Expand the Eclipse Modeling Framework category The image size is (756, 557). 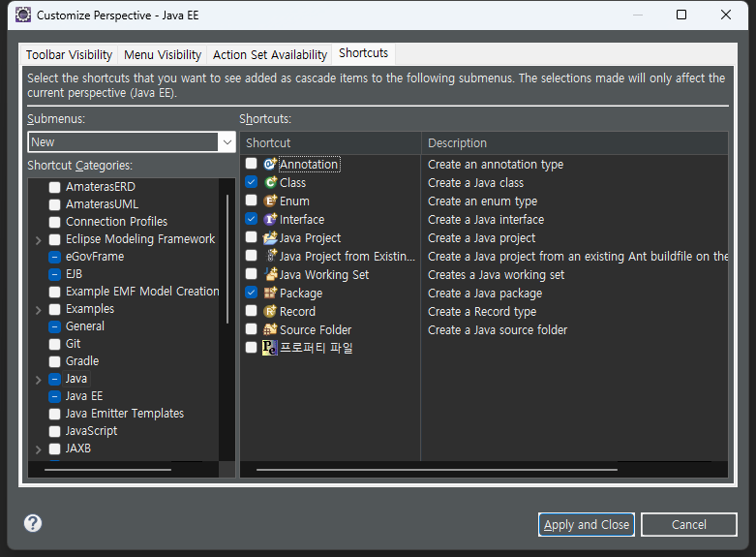click(39, 240)
